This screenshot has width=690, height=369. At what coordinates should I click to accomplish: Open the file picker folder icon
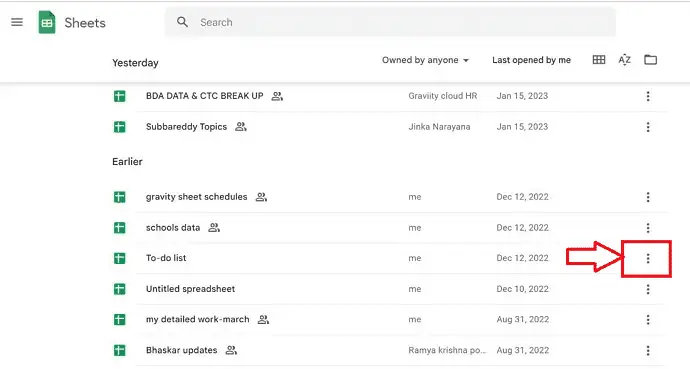650,60
